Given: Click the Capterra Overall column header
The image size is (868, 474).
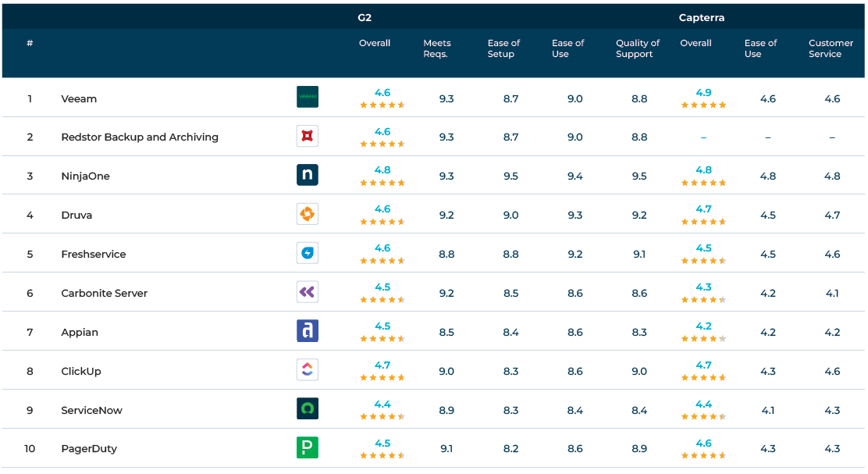Looking at the screenshot, I should click(x=695, y=43).
